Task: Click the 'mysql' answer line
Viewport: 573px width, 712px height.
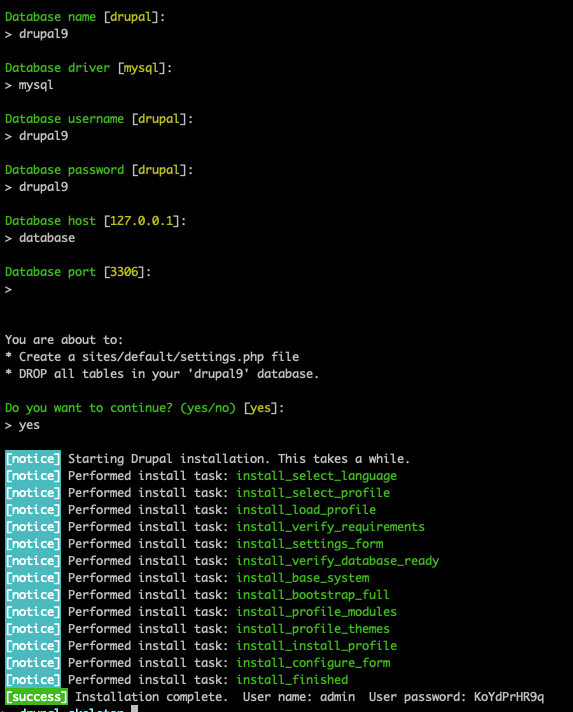Action: click(x=29, y=85)
